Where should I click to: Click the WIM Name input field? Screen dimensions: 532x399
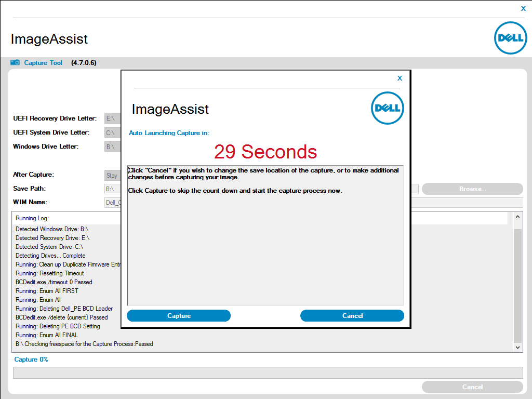113,203
